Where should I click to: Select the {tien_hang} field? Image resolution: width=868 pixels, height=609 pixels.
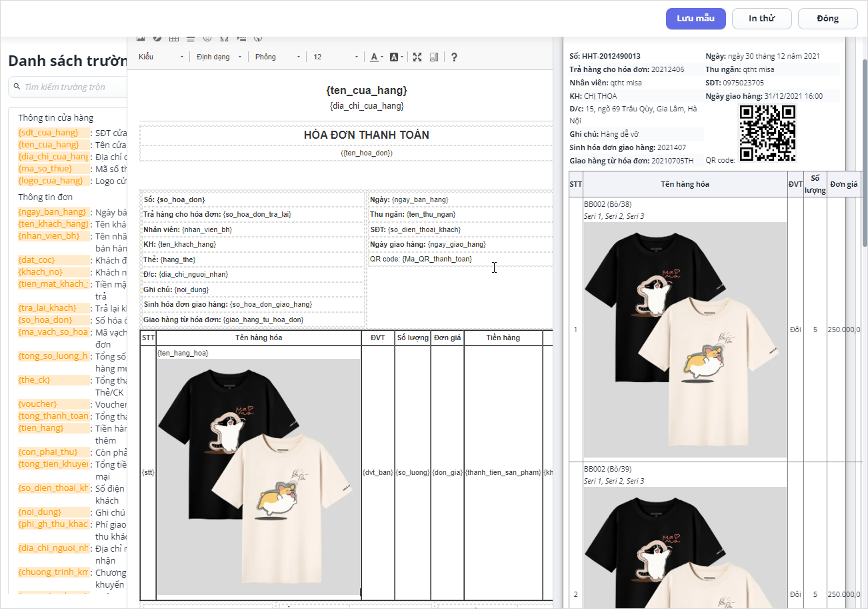click(x=53, y=428)
